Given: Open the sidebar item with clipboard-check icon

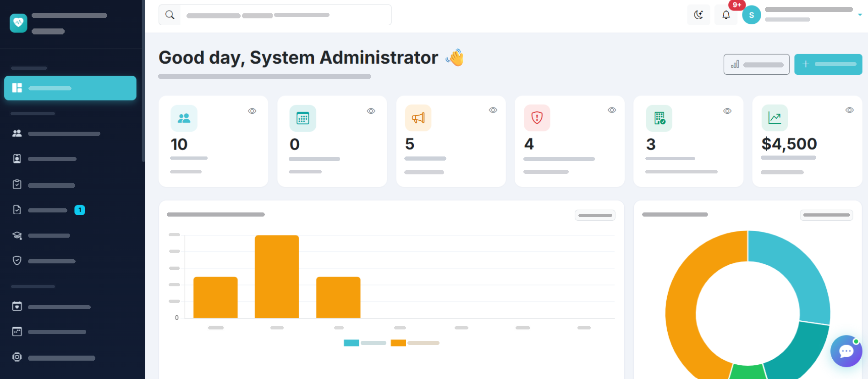Looking at the screenshot, I should tap(70, 185).
